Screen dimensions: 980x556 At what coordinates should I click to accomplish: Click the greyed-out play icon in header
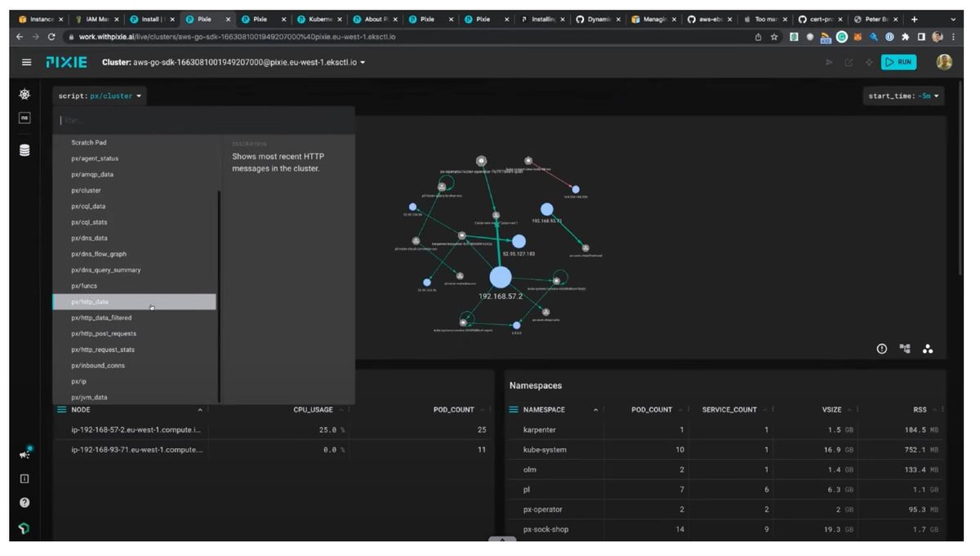click(x=829, y=62)
